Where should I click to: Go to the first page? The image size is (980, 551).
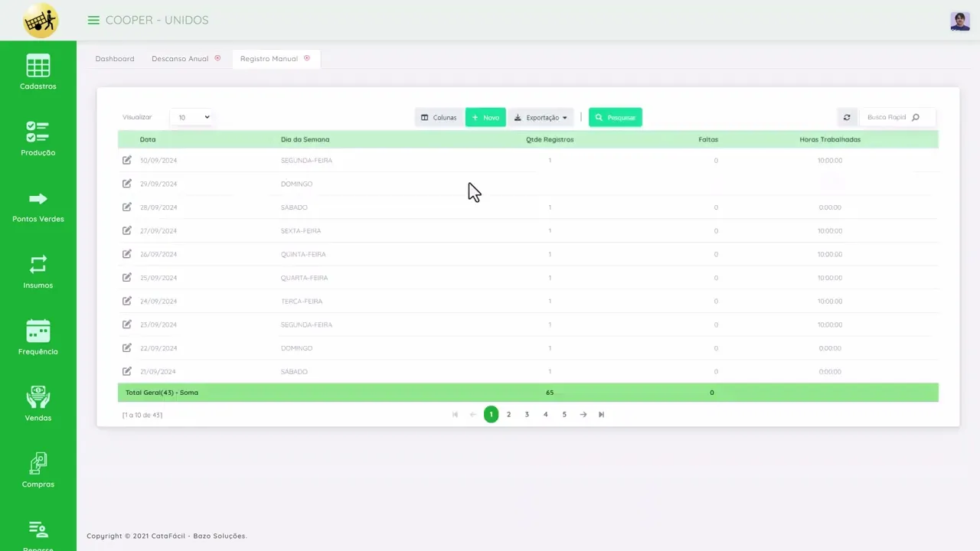(x=455, y=414)
